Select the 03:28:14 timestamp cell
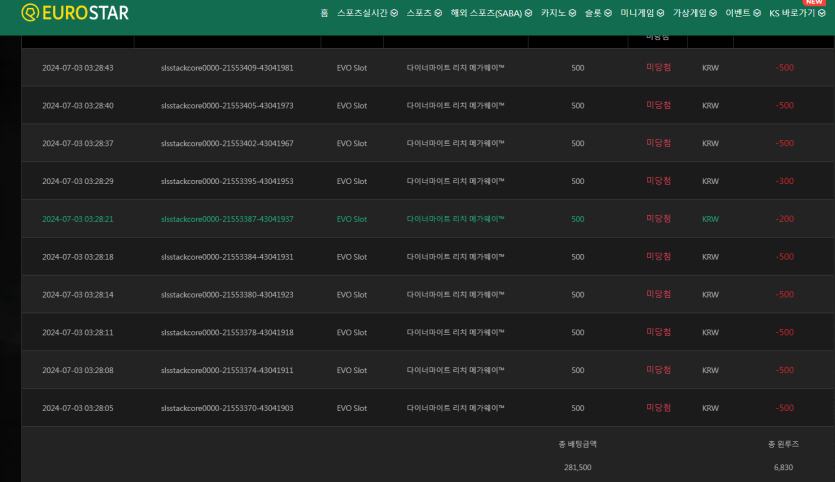The image size is (835, 482). [x=78, y=295]
